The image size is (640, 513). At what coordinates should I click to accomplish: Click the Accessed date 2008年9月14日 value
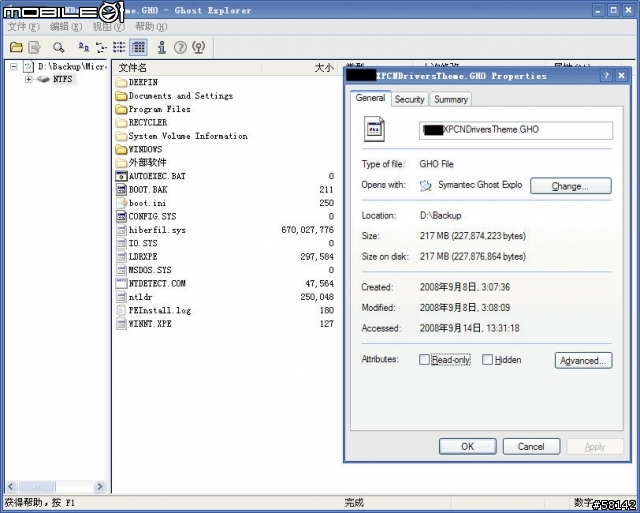coord(469,328)
